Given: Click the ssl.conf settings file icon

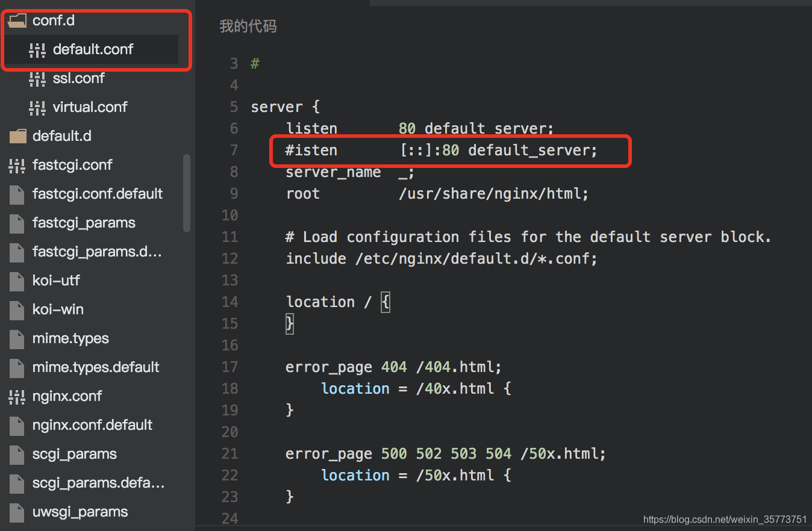Looking at the screenshot, I should coord(37,78).
